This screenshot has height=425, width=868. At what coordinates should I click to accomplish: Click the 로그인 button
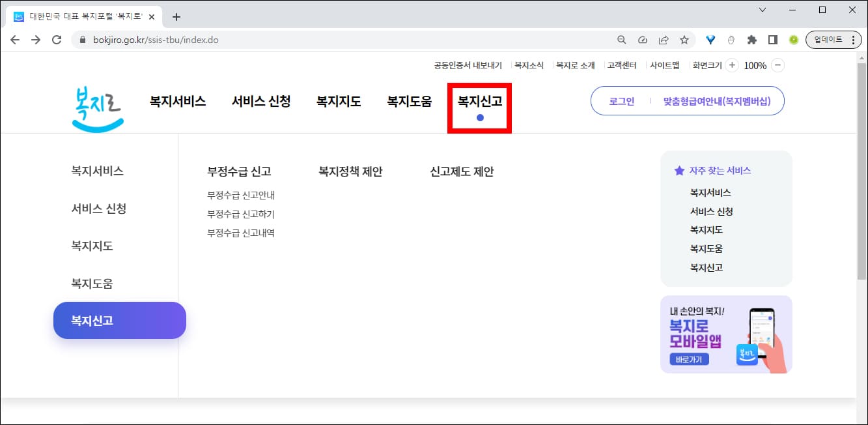(x=620, y=100)
